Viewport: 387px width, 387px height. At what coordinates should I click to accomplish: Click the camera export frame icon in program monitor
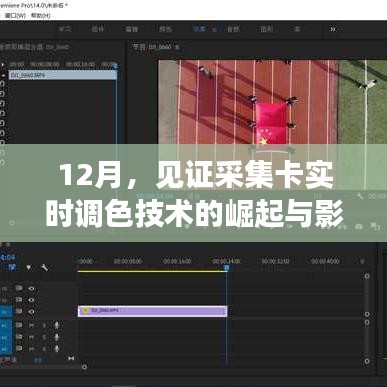click(x=359, y=226)
